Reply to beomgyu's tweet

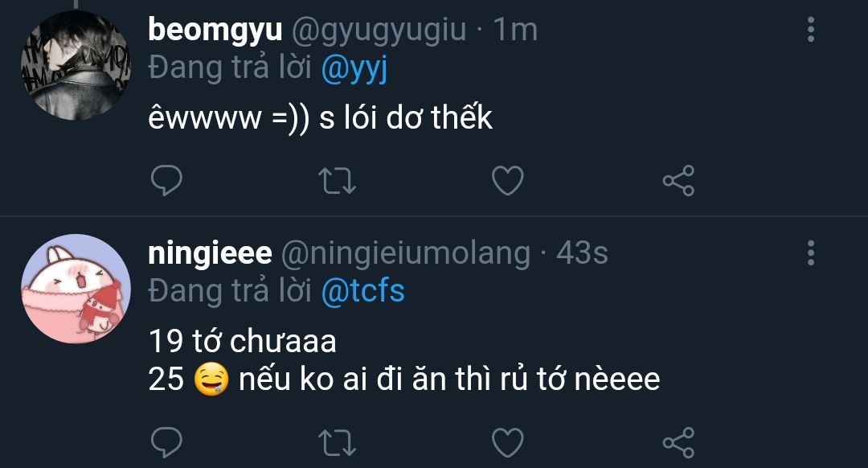166,181
